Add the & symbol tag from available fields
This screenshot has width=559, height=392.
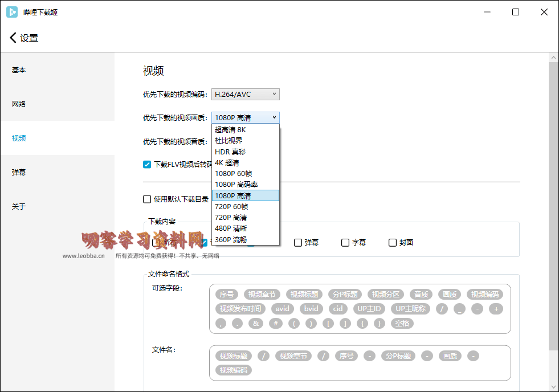click(256, 323)
